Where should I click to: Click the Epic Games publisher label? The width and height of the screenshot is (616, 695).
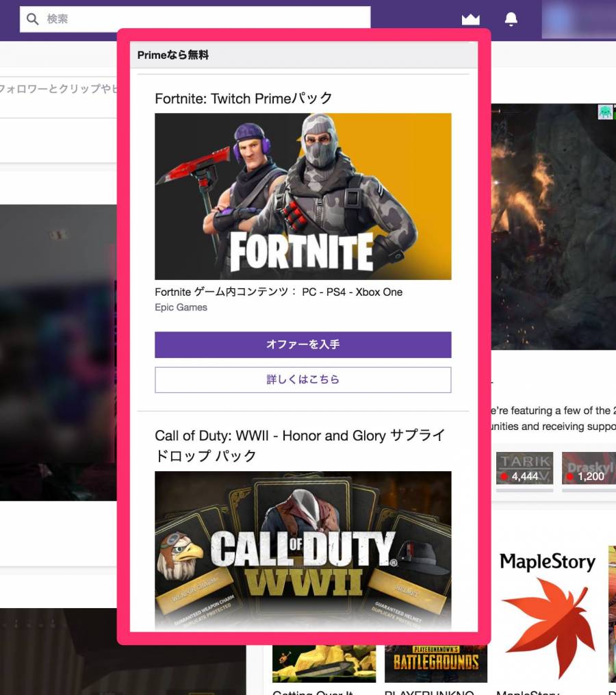pos(181,307)
